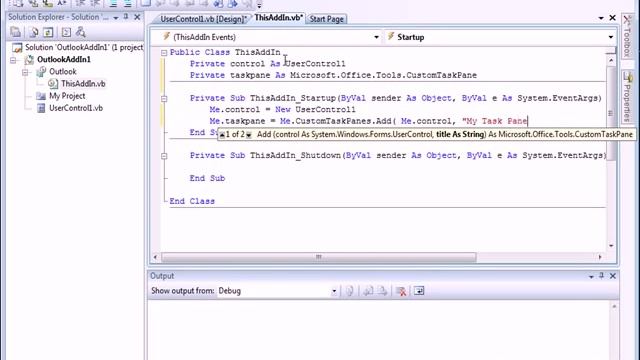
Task: Open the Properties side tab
Action: point(627,97)
